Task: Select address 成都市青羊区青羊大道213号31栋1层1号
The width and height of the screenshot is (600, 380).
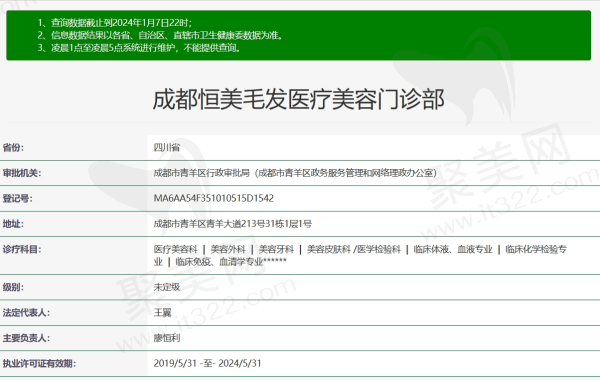Action: pyautogui.click(x=233, y=224)
